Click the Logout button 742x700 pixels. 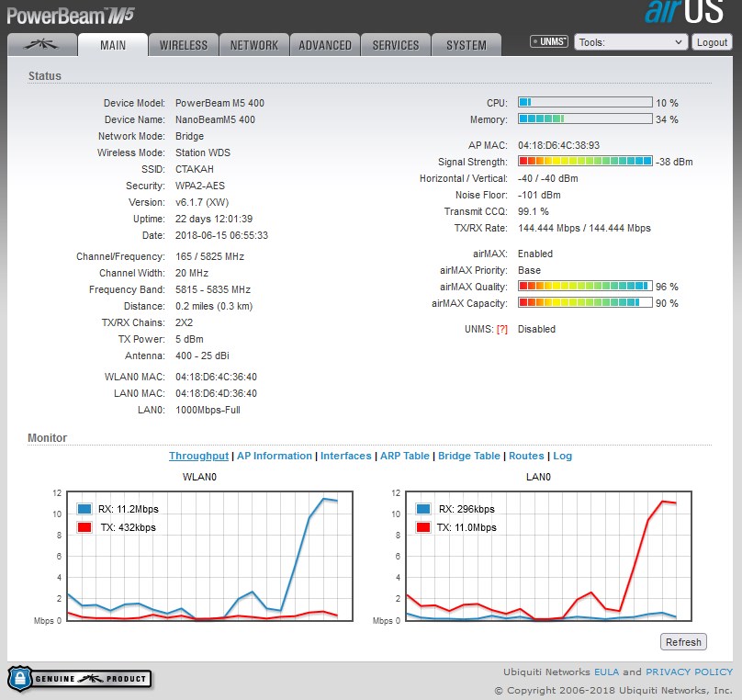[712, 42]
